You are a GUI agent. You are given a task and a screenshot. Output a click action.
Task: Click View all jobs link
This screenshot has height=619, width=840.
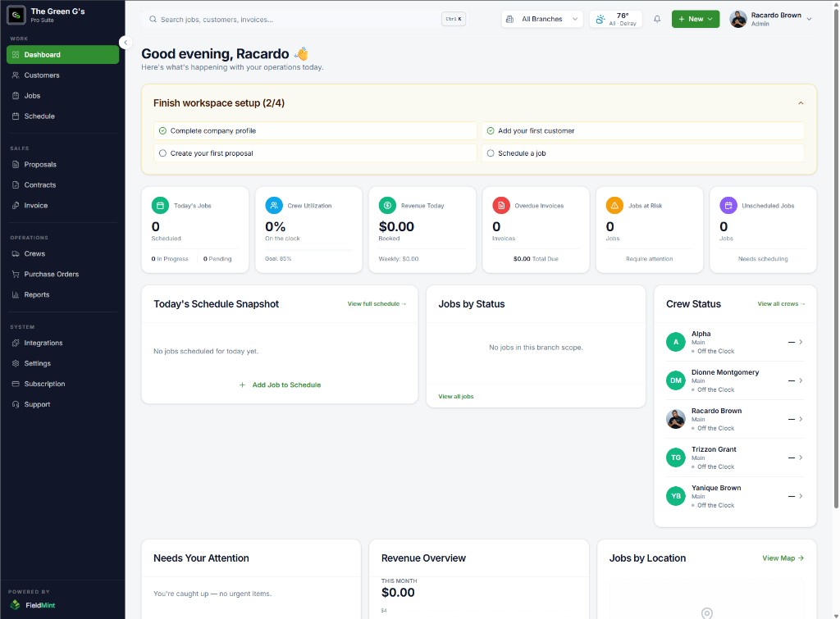coord(456,396)
